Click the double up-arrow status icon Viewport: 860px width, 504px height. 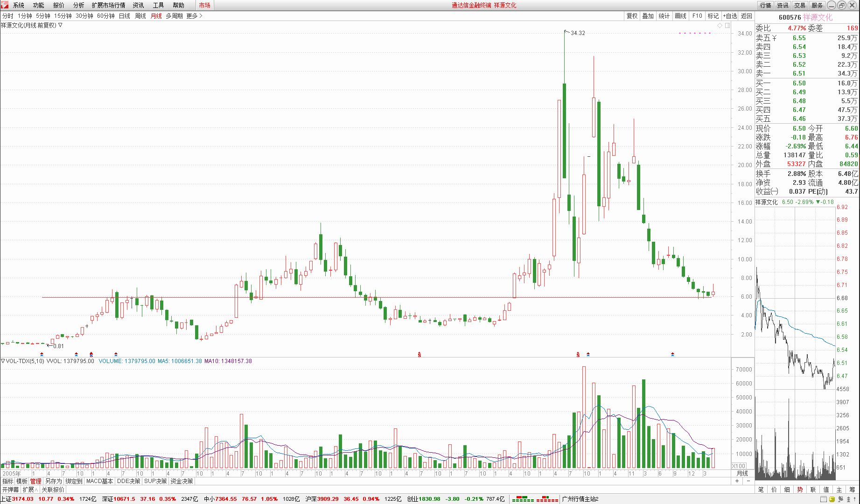point(848,499)
